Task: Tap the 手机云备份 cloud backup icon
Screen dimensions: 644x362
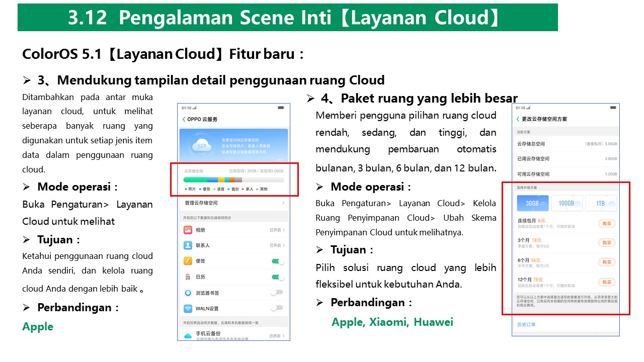Action: (x=188, y=335)
